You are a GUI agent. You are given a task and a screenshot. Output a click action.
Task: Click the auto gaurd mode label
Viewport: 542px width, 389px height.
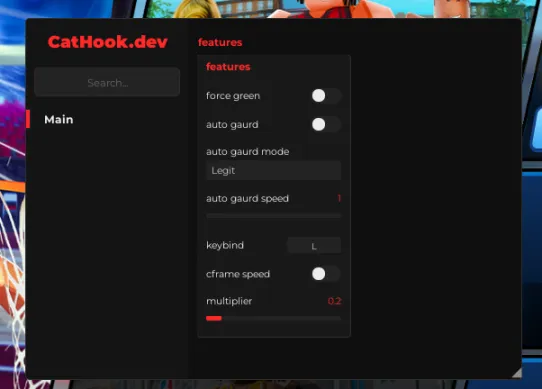(x=247, y=152)
